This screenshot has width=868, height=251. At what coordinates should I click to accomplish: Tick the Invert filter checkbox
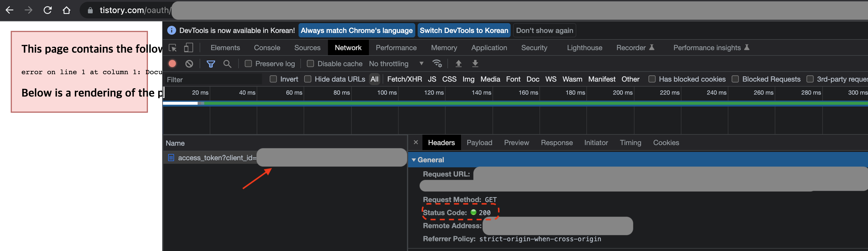click(x=273, y=79)
